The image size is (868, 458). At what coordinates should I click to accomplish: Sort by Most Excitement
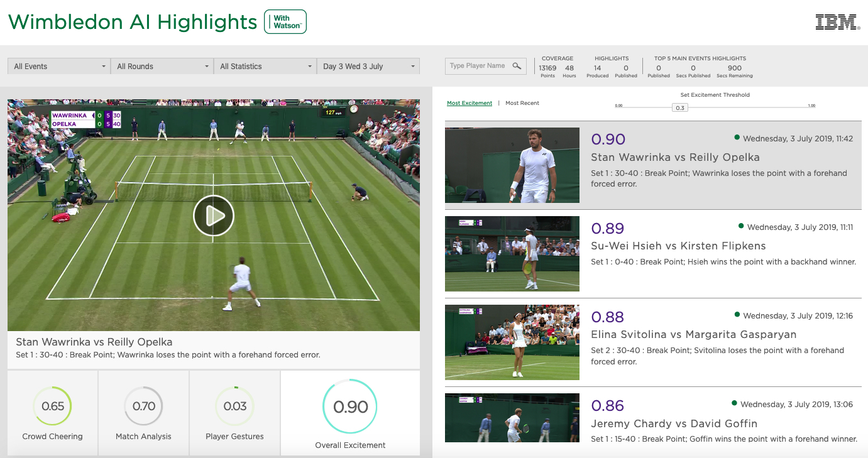point(470,103)
